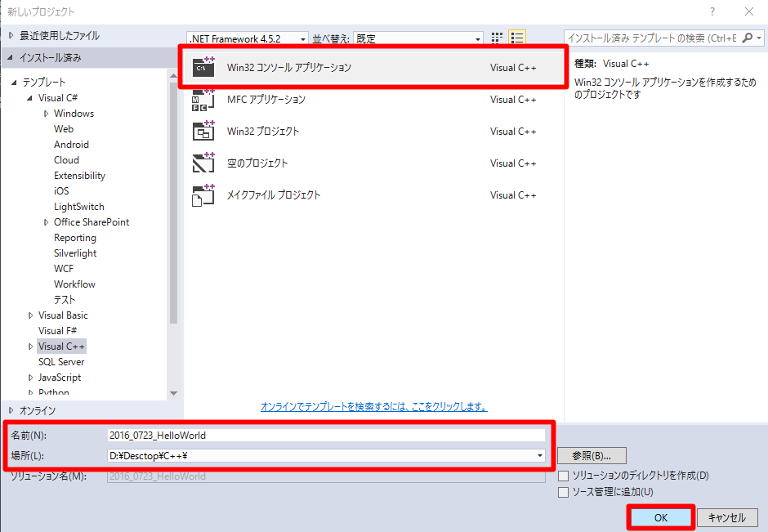Image resolution: width=768 pixels, height=532 pixels.
Task: Select Reporting template category
Action: (75, 238)
